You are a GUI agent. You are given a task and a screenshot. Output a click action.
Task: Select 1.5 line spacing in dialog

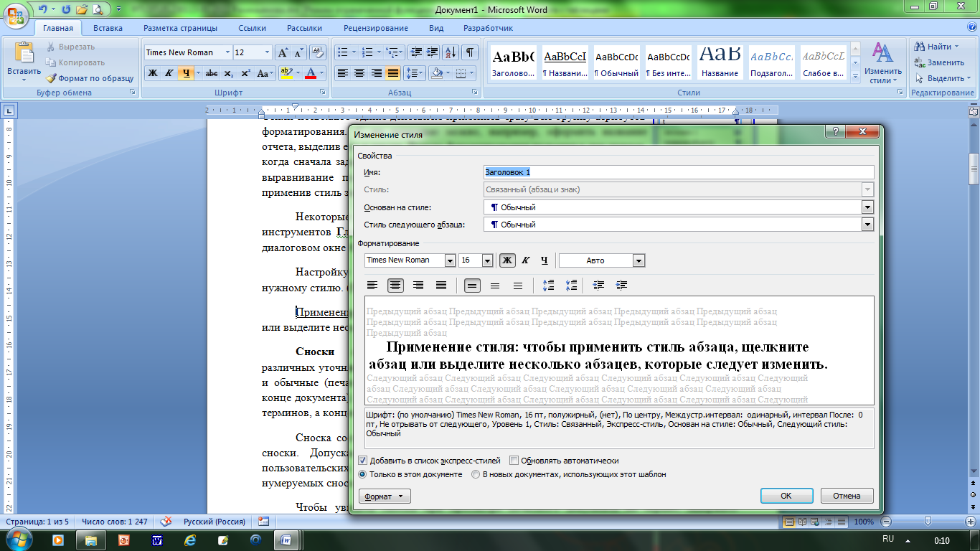click(495, 286)
